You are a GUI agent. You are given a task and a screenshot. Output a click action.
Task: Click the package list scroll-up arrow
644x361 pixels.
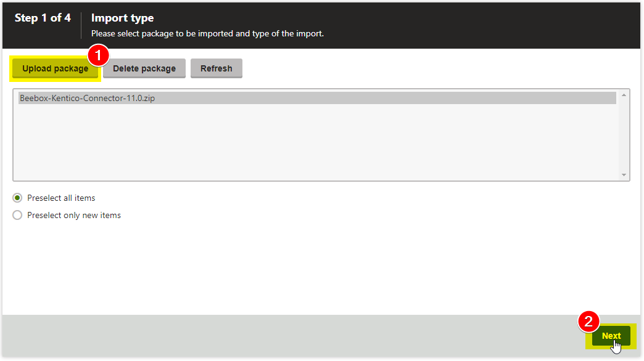coord(624,95)
